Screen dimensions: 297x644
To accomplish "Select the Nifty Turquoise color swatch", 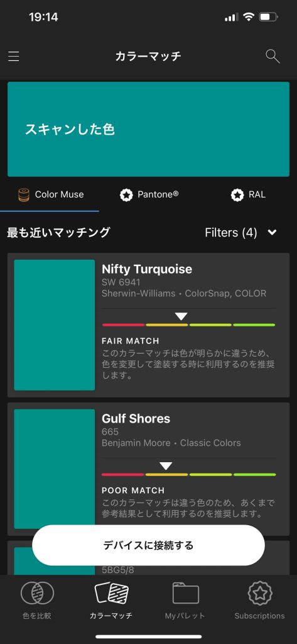I will point(55,325).
